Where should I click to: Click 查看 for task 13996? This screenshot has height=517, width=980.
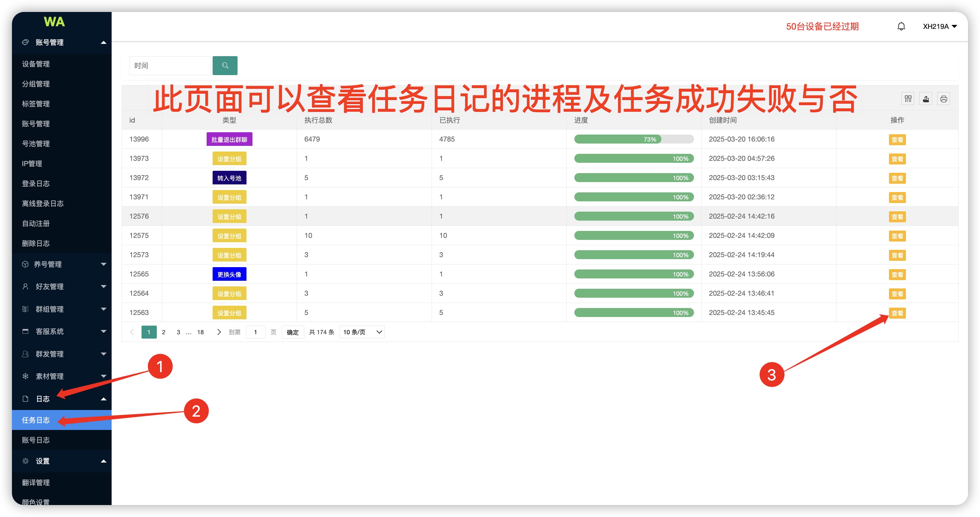click(x=897, y=140)
